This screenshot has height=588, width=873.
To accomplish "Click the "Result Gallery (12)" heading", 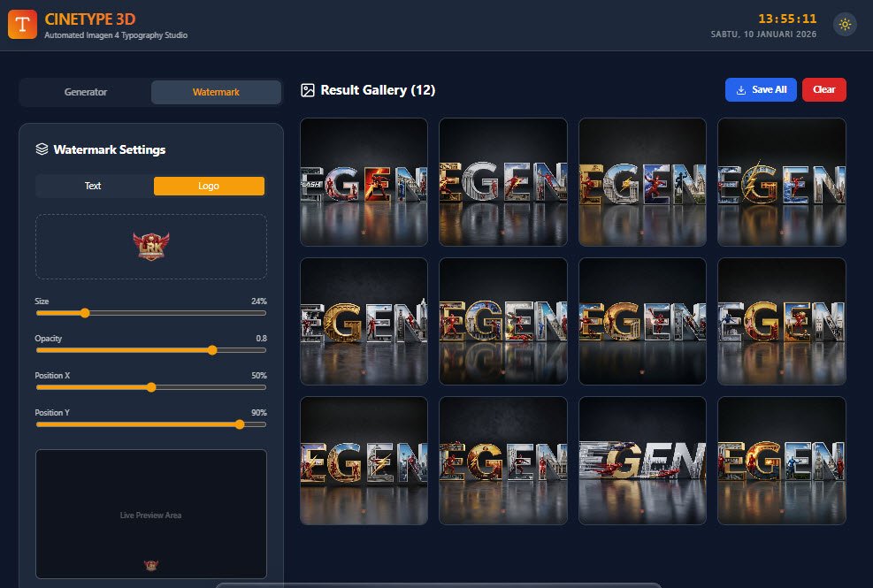I will [378, 90].
